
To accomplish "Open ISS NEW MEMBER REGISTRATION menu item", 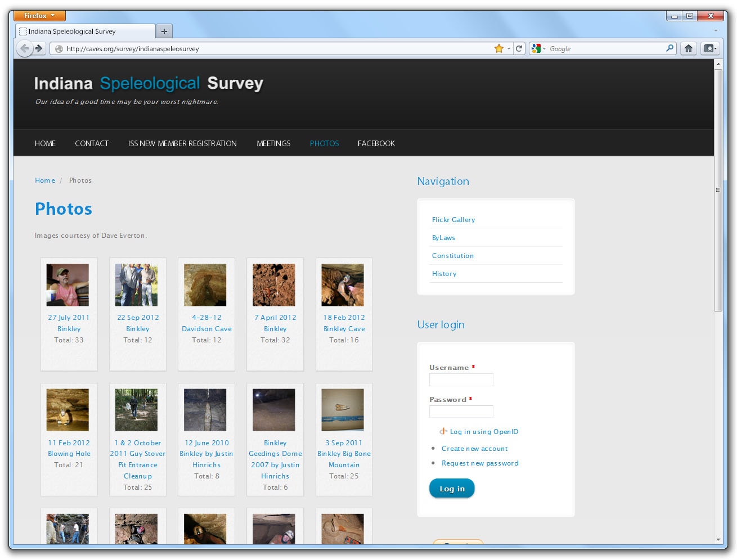I will point(182,143).
